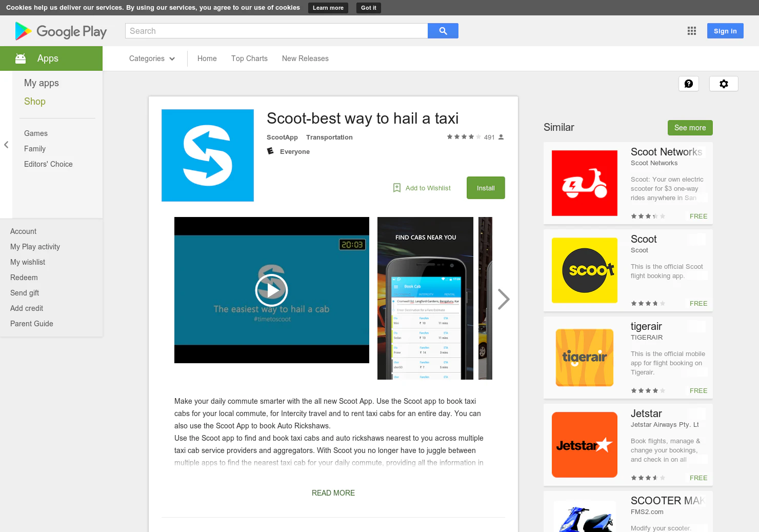Screen dimensions: 759x532
Task: Open My Play activity
Action: coord(35,247)
